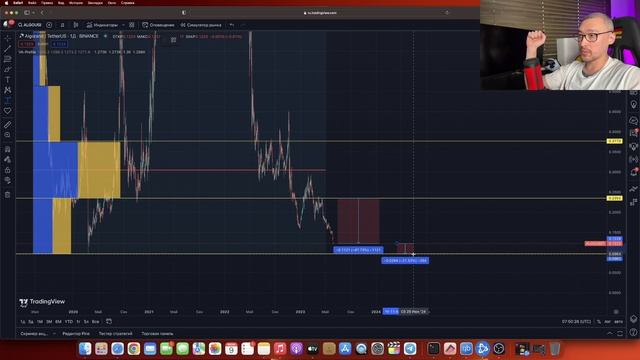This screenshot has width=640, height=360.
Task: Open the UTC timezone selector
Action: pos(576,322)
